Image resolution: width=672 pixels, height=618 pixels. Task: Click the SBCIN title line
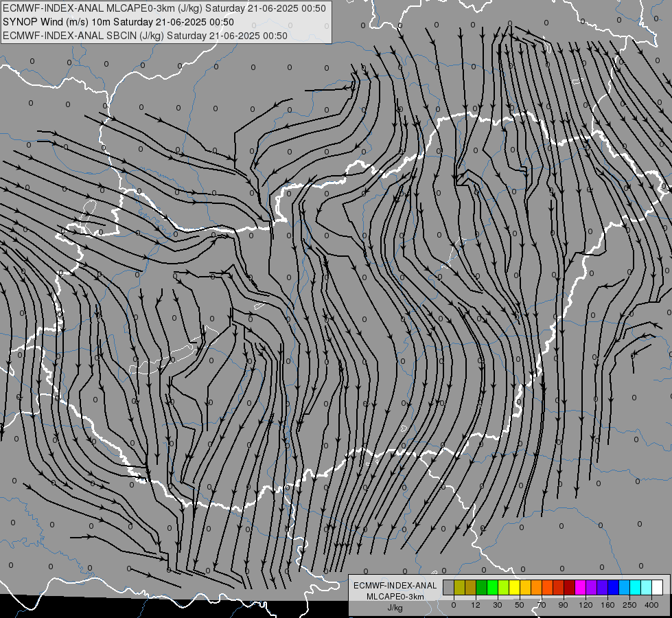tap(145, 36)
